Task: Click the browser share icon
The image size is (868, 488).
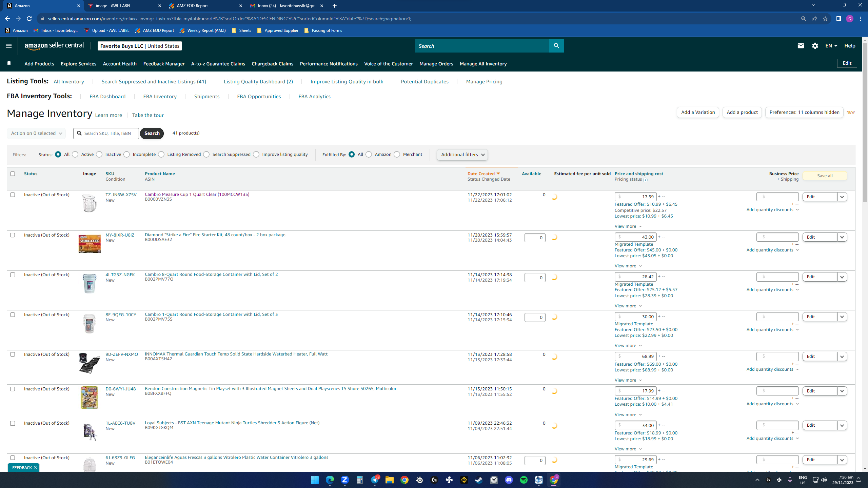Action: [x=814, y=19]
